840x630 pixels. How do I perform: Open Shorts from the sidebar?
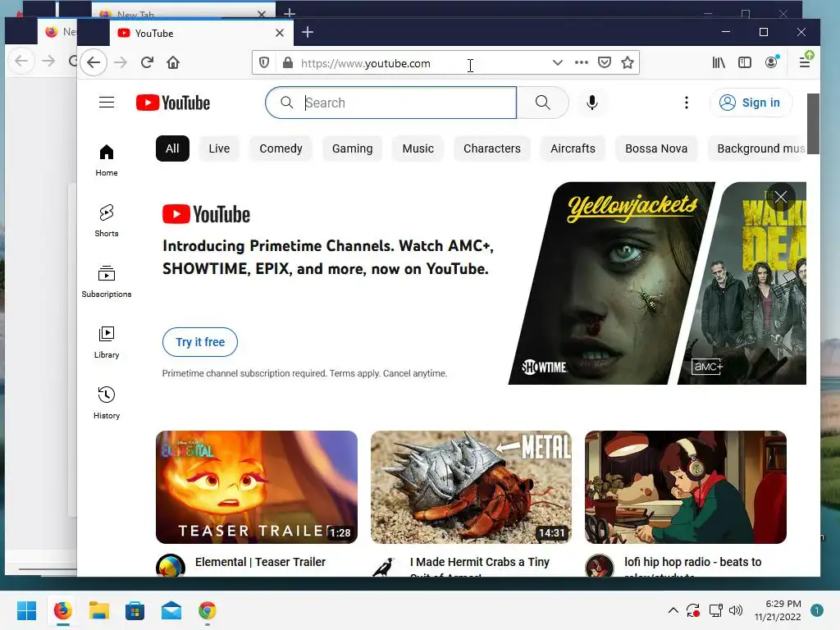[107, 221]
